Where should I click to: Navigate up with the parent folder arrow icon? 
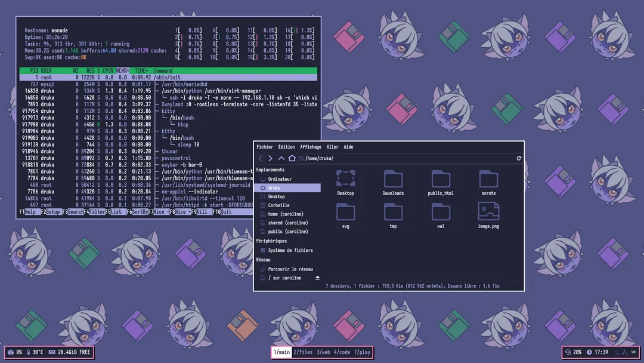(281, 159)
